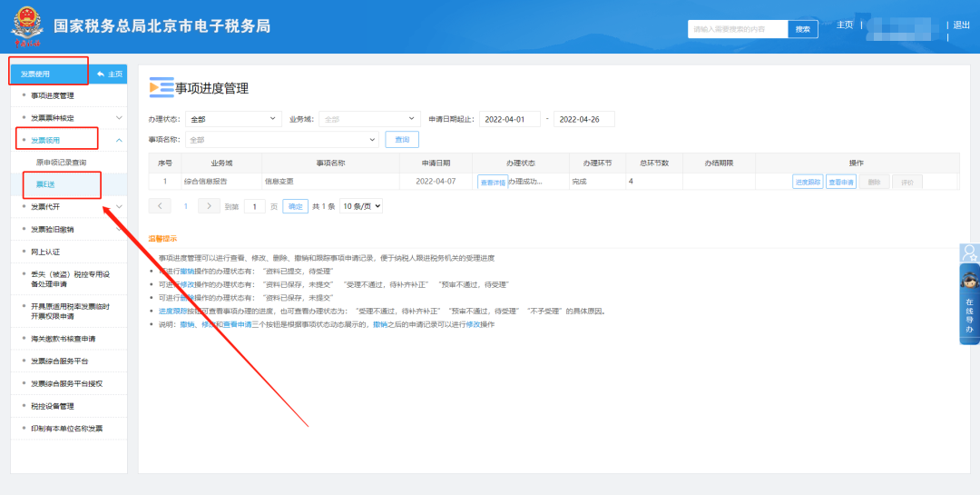Select 网上认证 in the sidebar menu
The width and height of the screenshot is (980, 495).
[x=45, y=252]
